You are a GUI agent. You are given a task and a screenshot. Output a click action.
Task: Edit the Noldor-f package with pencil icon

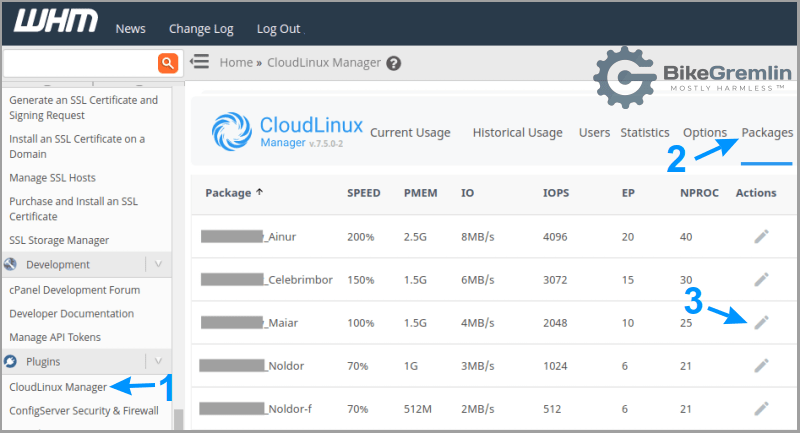coord(761,409)
